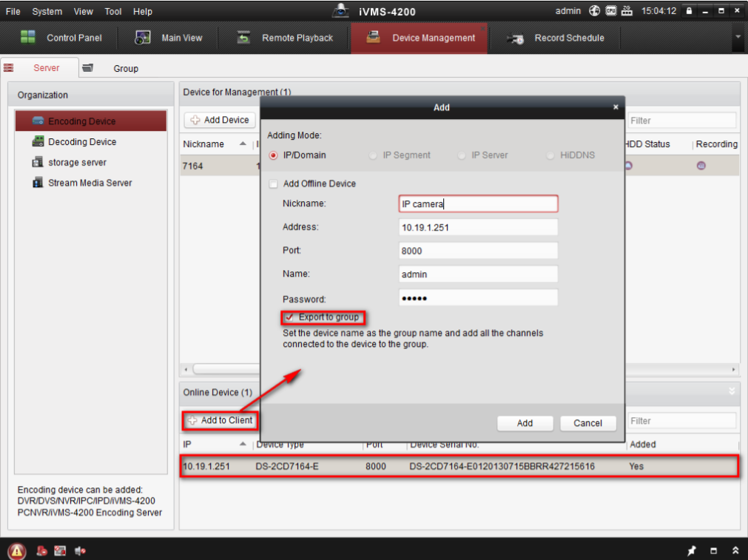
Task: Click the lock screen icon
Action: 689,10
